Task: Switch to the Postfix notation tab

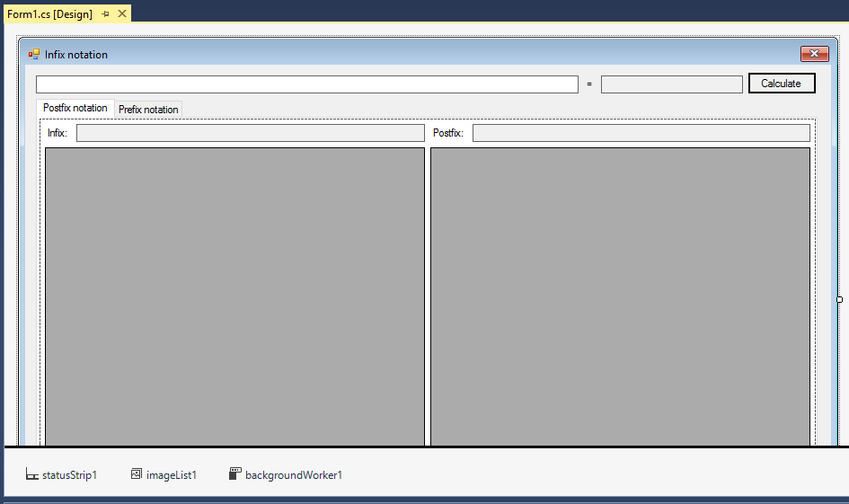Action: pyautogui.click(x=75, y=108)
